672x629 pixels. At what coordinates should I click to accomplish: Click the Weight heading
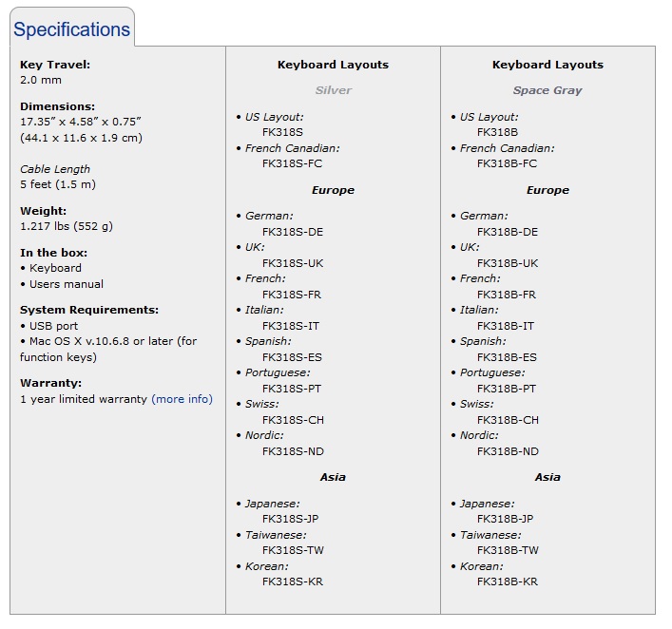coord(43,211)
